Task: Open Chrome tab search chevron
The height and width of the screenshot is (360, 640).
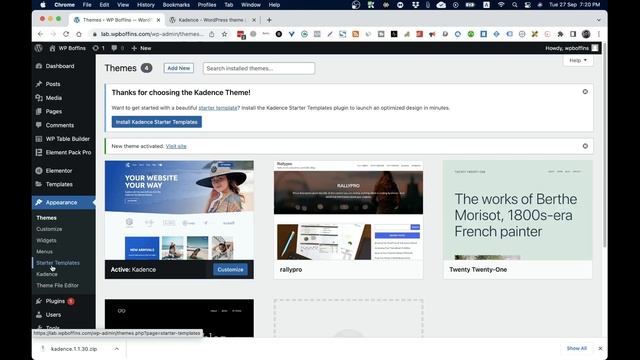Action: tap(599, 20)
